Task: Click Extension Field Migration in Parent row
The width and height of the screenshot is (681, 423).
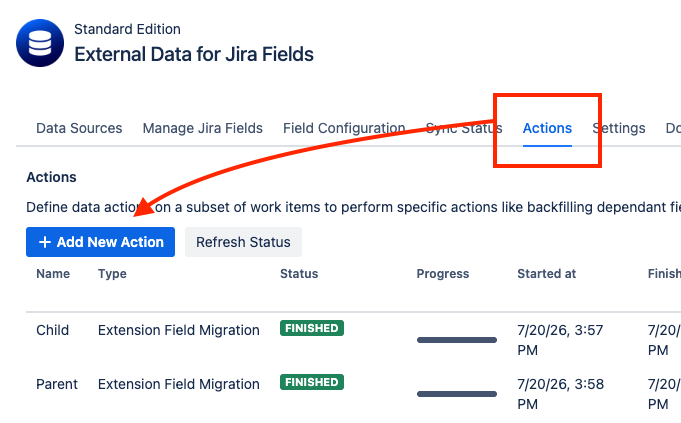Action: click(x=179, y=384)
